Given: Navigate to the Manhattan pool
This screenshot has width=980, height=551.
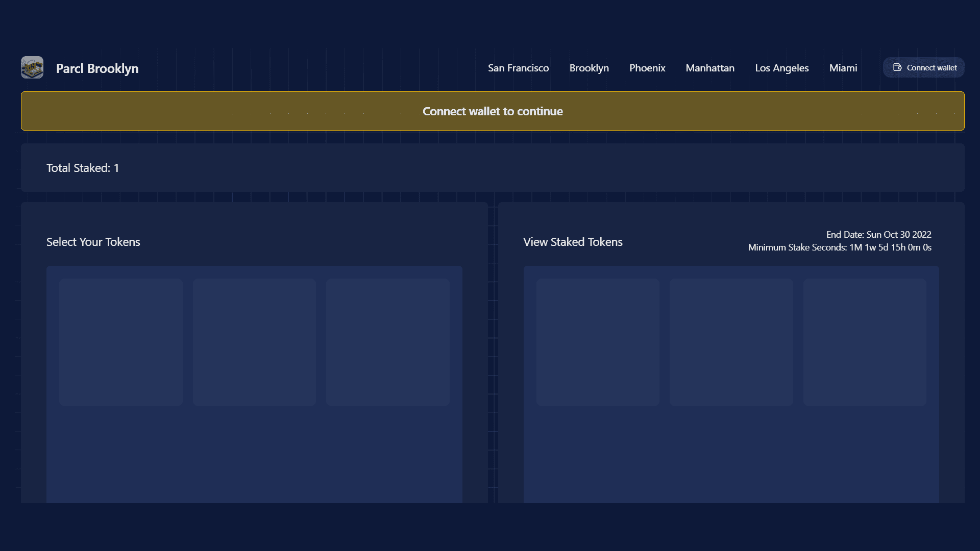Looking at the screenshot, I should point(709,68).
